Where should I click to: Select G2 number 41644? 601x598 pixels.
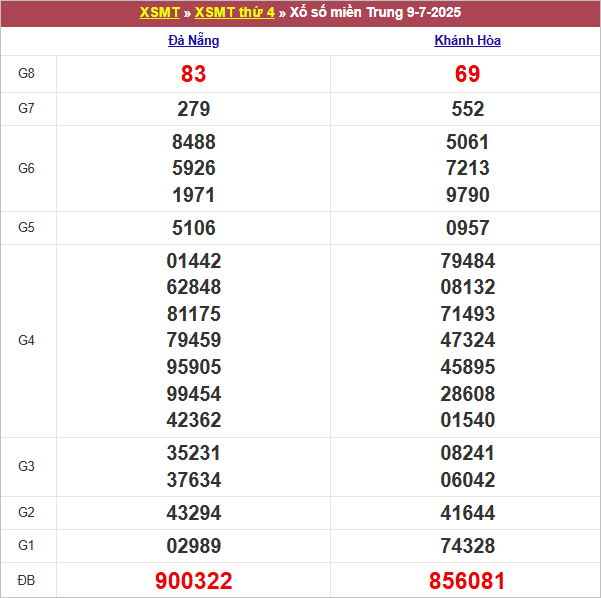point(468,513)
